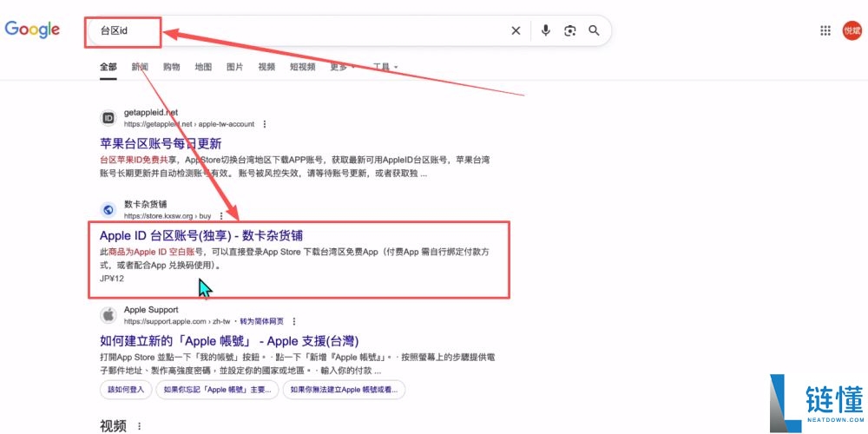The image size is (868, 434).
Task: Click the 数卡杂货铺 globe favicon
Action: (x=108, y=210)
